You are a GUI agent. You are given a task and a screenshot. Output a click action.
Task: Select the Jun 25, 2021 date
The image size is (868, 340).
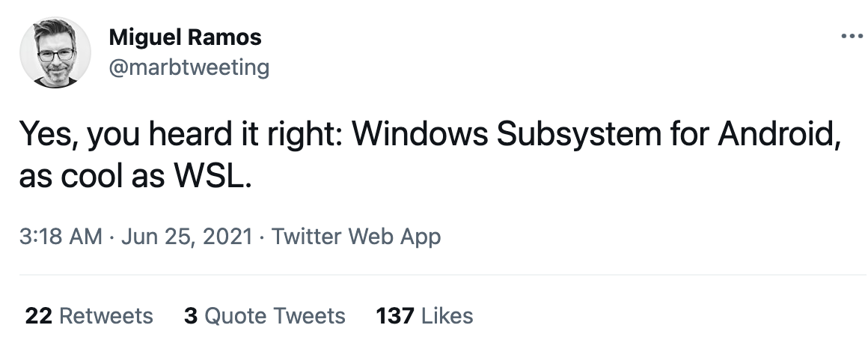(186, 237)
